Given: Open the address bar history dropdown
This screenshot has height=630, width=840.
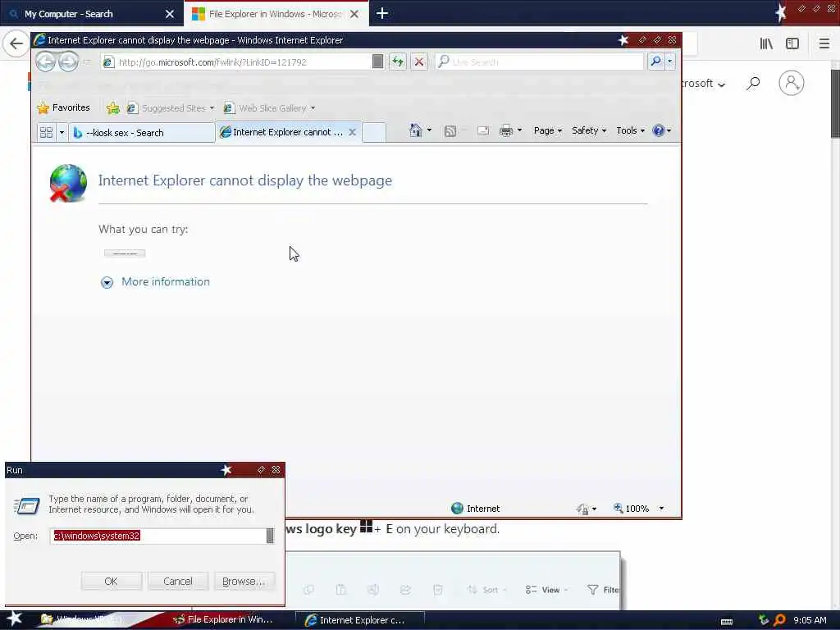Looking at the screenshot, I should coord(377,62).
